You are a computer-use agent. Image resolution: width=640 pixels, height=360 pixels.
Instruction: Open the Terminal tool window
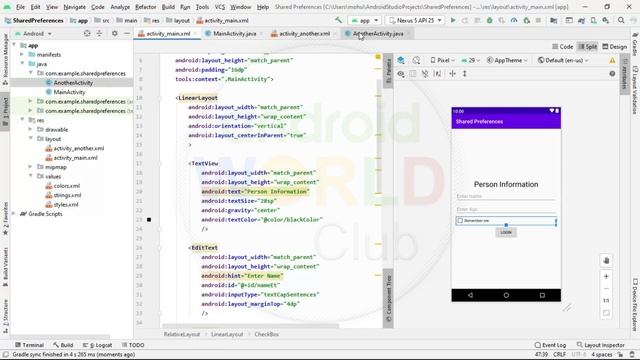coord(29,345)
